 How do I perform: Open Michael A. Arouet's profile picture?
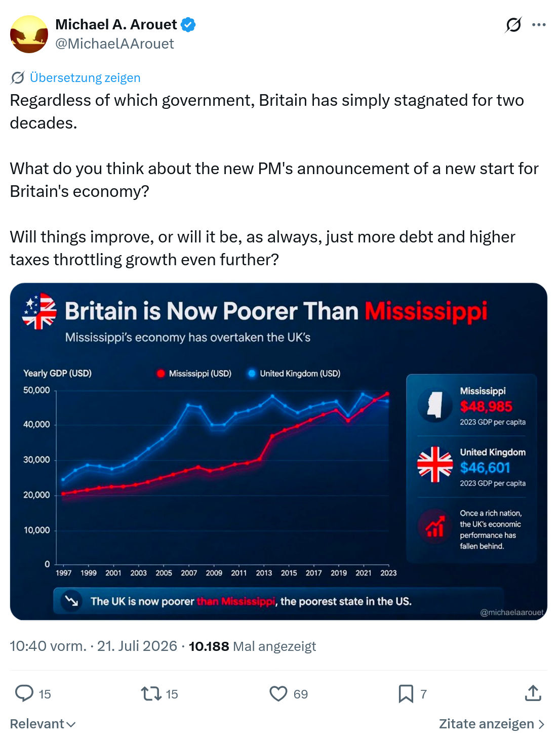[x=29, y=34]
